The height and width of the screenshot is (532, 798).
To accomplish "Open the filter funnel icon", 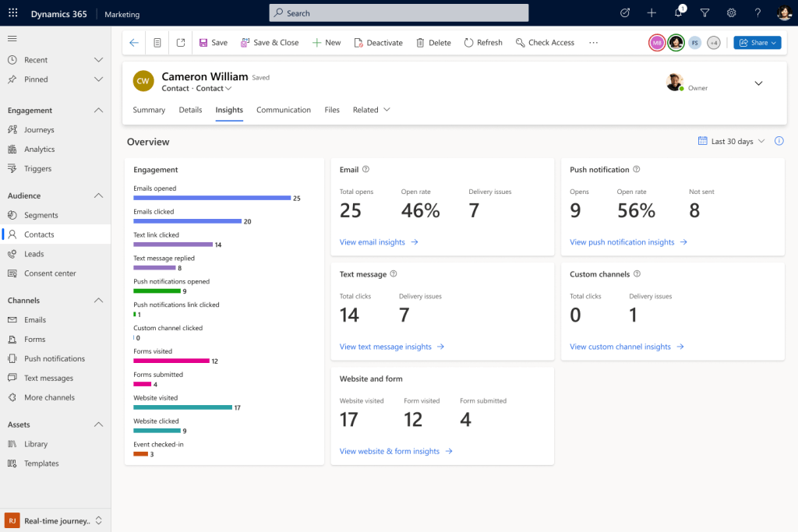I will tap(704, 12).
